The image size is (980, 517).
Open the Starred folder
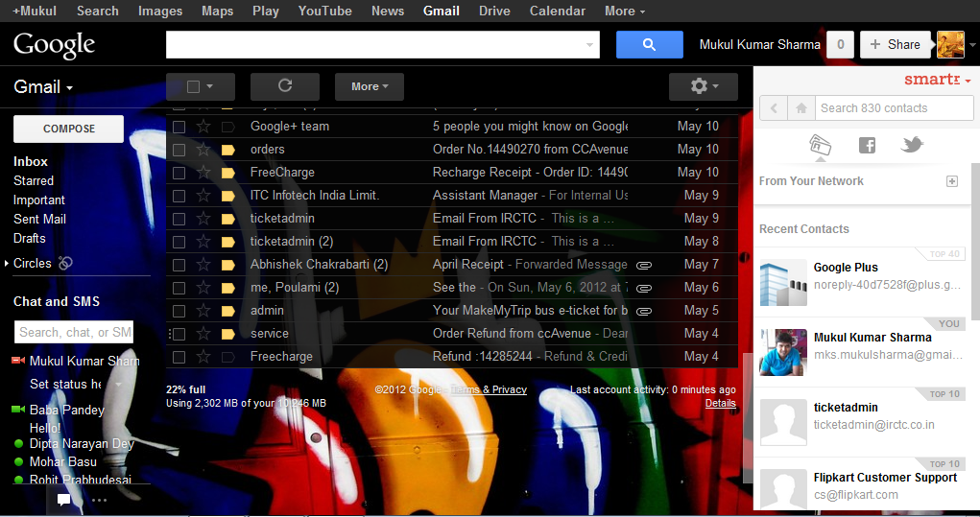click(34, 181)
